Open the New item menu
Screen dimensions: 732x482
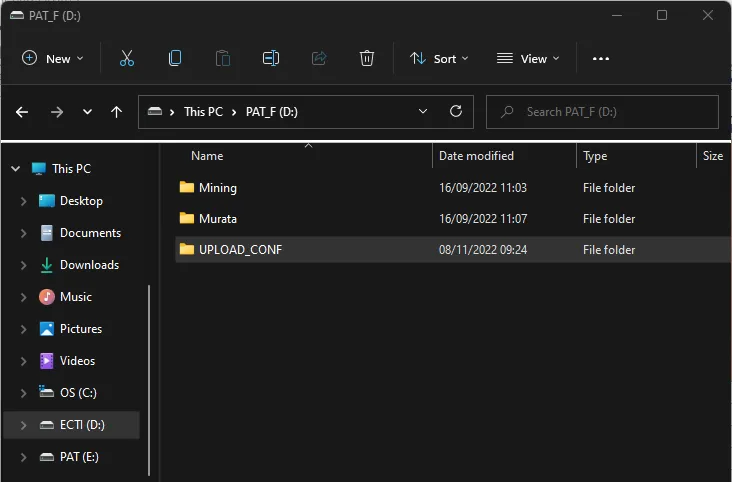52,58
